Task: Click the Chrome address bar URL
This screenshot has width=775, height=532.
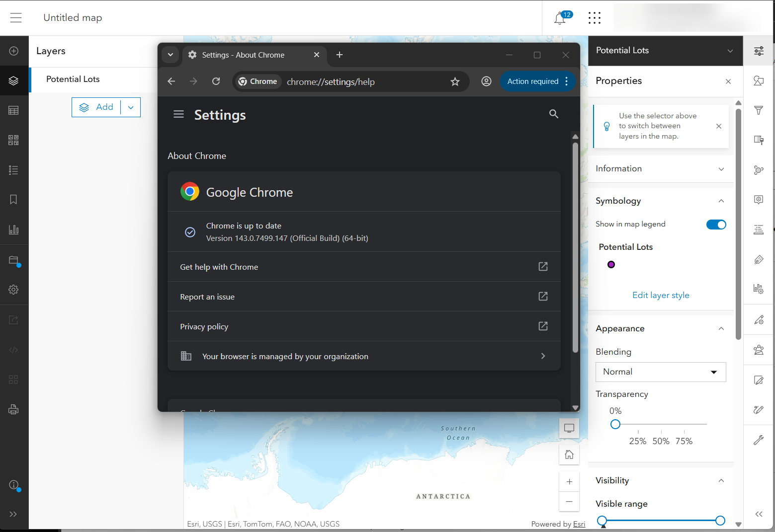Action: tap(331, 82)
